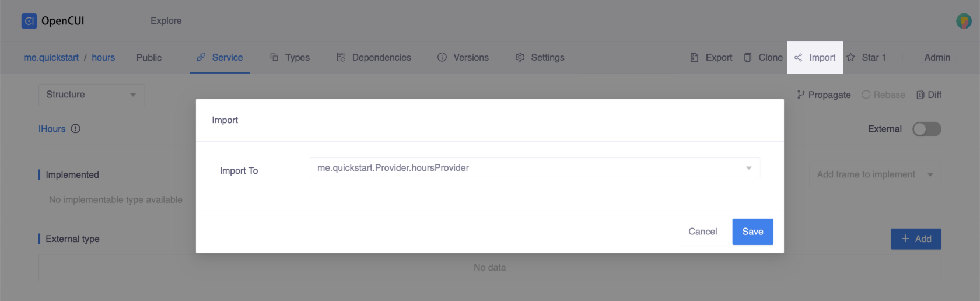Click the Import To dropdown arrow
This screenshot has height=301, width=980.
coord(748,168)
